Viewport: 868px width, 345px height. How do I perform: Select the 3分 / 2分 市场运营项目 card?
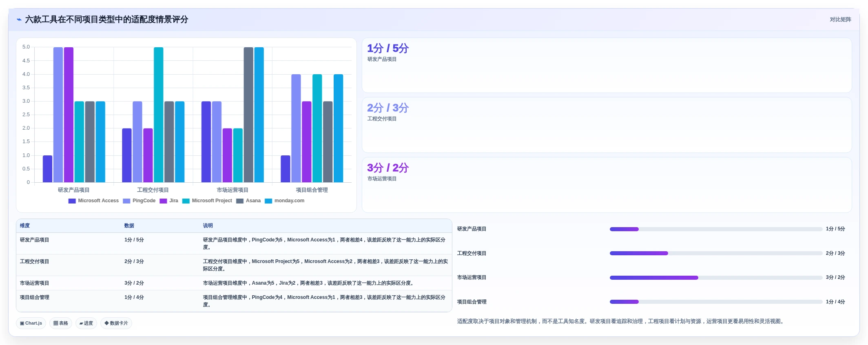pos(607,185)
